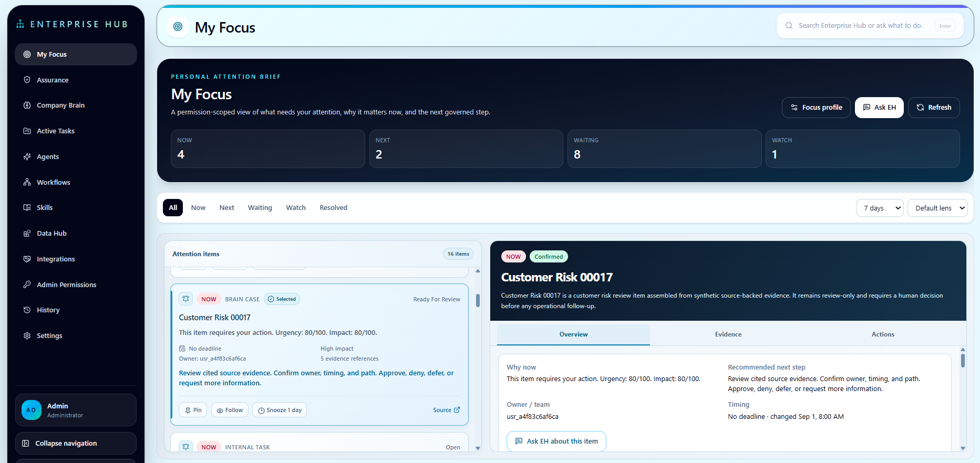Click the Enterprise Hub logo icon
This screenshot has width=980, height=463.
[20, 24]
